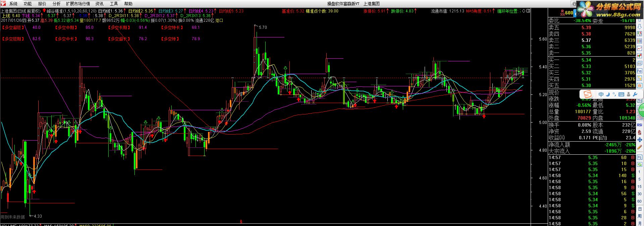The width and height of the screenshot is (644, 226).
Task: Switch chart to 1-minute period
Action: pos(640,172)
